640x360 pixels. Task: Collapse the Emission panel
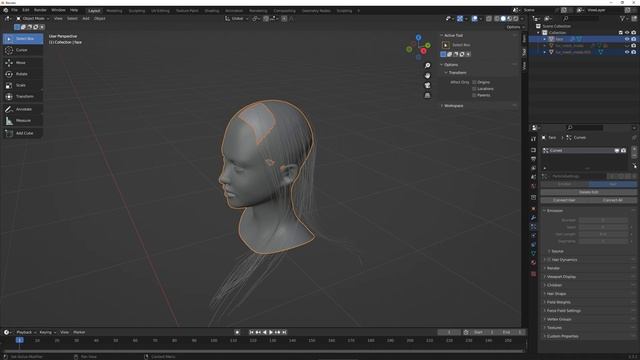588,211
